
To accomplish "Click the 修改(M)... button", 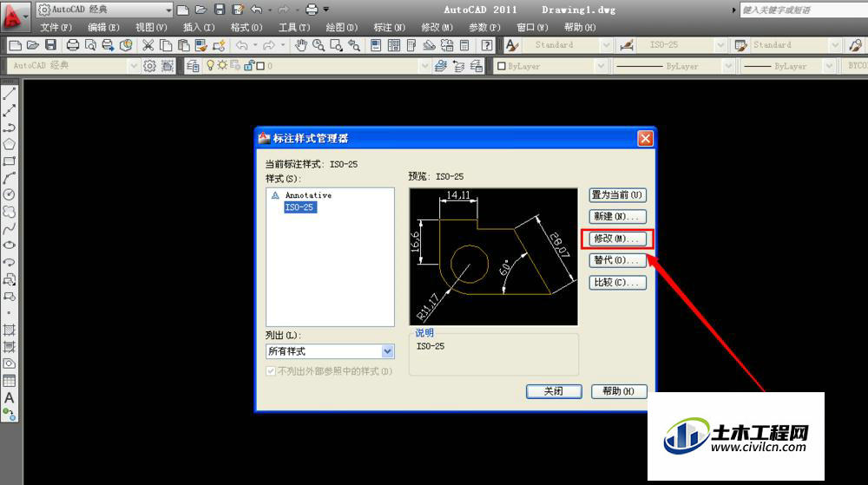I will 617,239.
